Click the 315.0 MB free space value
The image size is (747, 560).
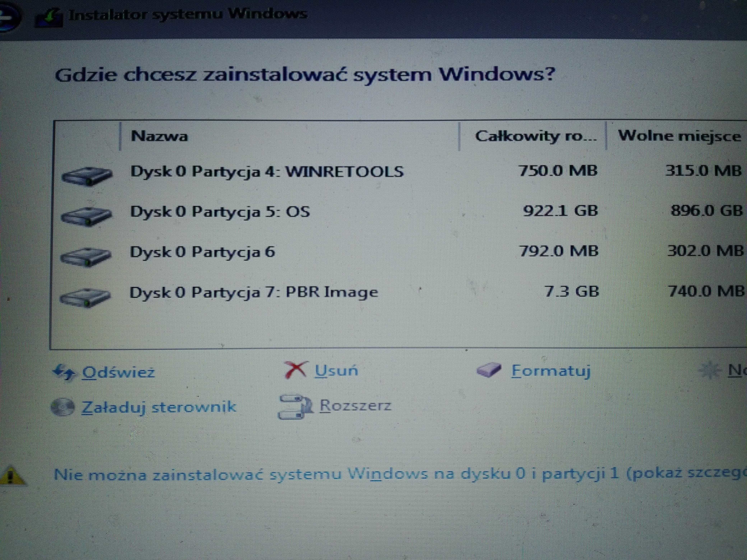tap(703, 171)
